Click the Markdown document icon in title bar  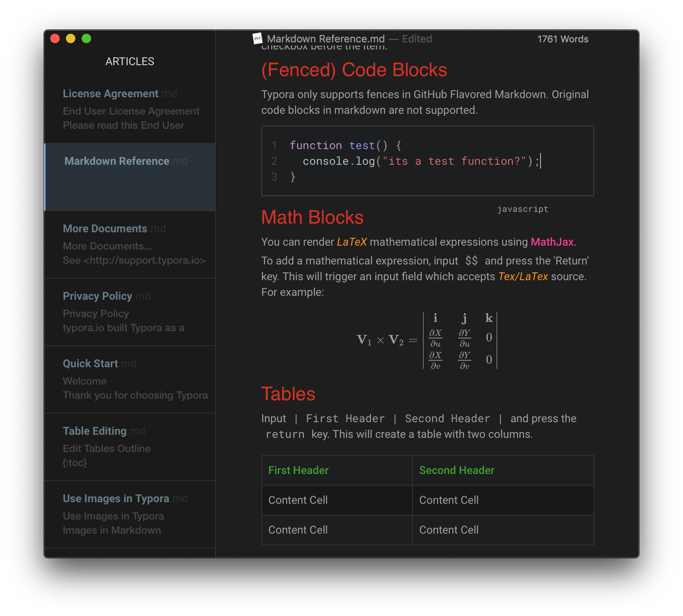click(257, 38)
